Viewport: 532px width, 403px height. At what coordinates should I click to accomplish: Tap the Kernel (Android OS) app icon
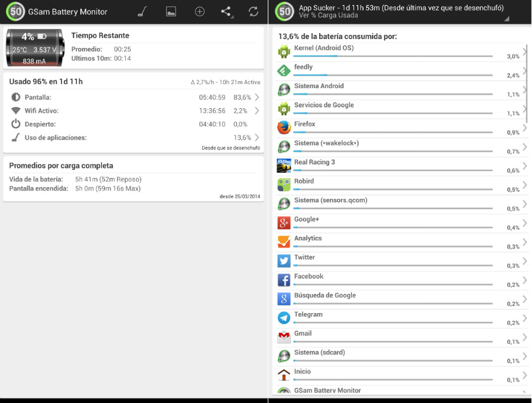(284, 51)
